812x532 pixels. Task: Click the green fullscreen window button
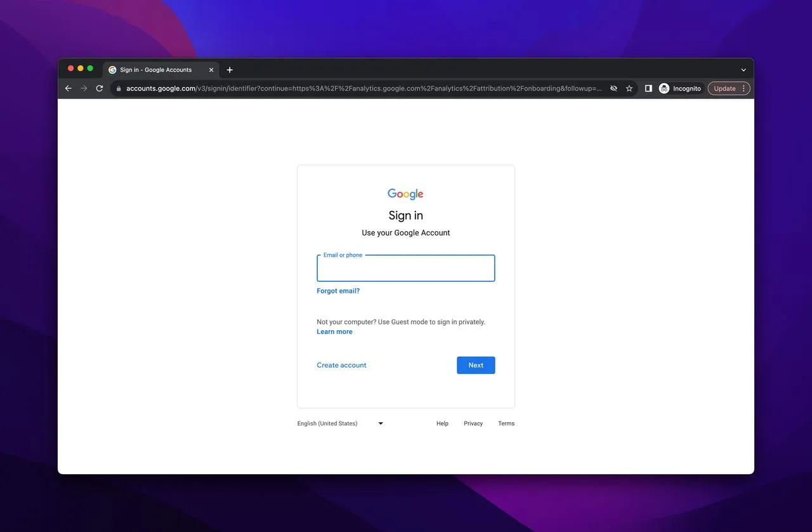click(x=90, y=69)
